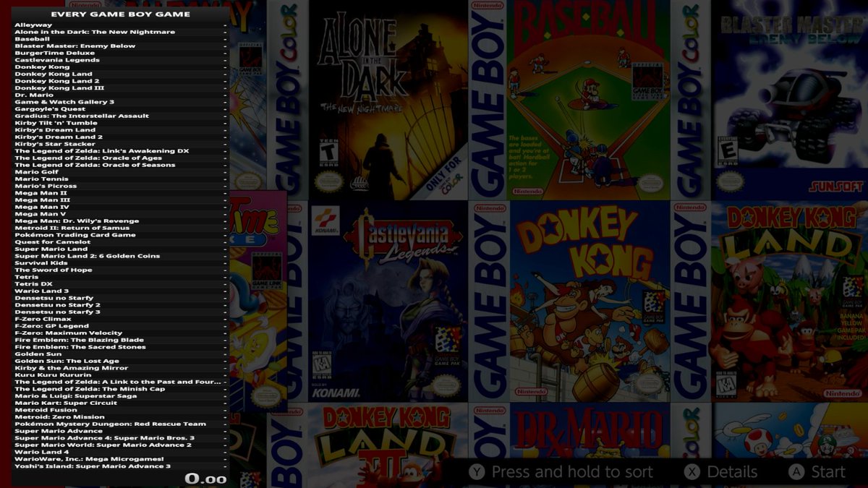Select Kirby's Star Stacker entry
Image resolution: width=868 pixels, height=488 pixels.
pyautogui.click(x=121, y=144)
